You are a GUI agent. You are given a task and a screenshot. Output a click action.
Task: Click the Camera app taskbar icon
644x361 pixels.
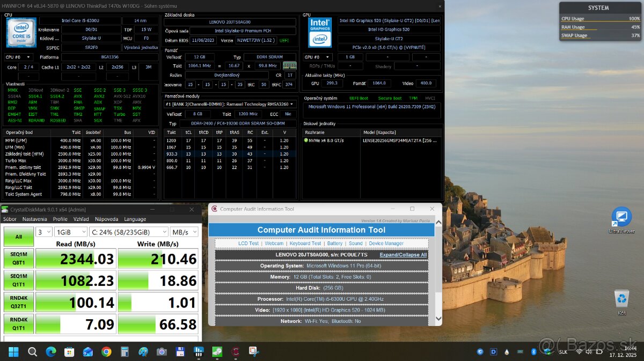coord(162,352)
